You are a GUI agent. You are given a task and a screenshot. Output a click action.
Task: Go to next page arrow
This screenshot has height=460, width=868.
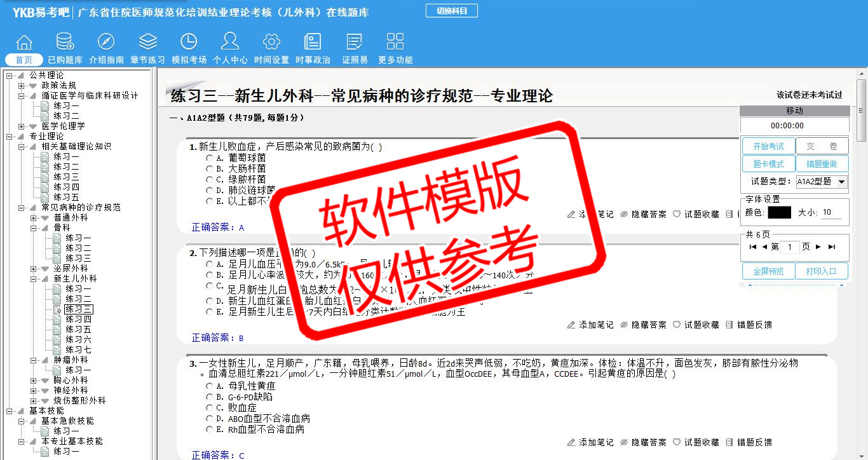pyautogui.click(x=818, y=247)
